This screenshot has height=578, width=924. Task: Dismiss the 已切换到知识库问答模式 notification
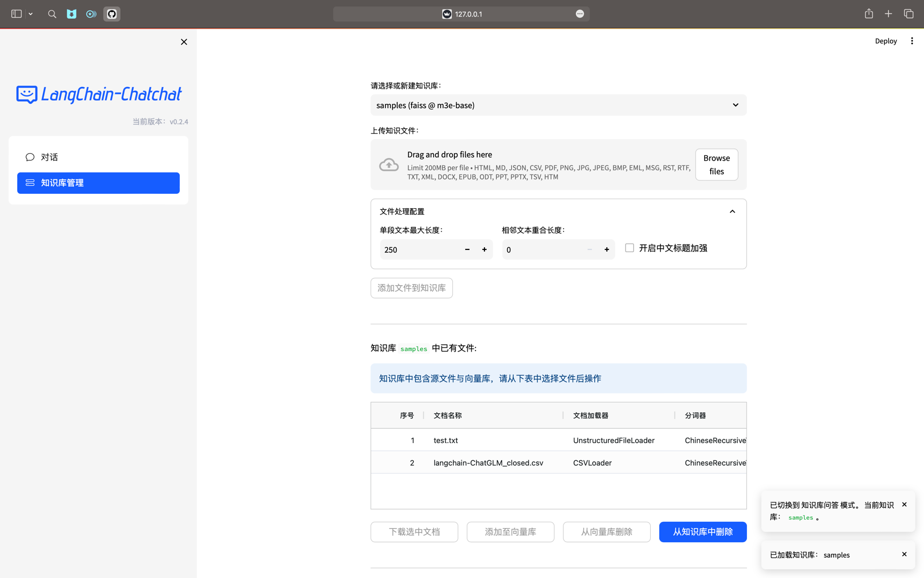[904, 505]
